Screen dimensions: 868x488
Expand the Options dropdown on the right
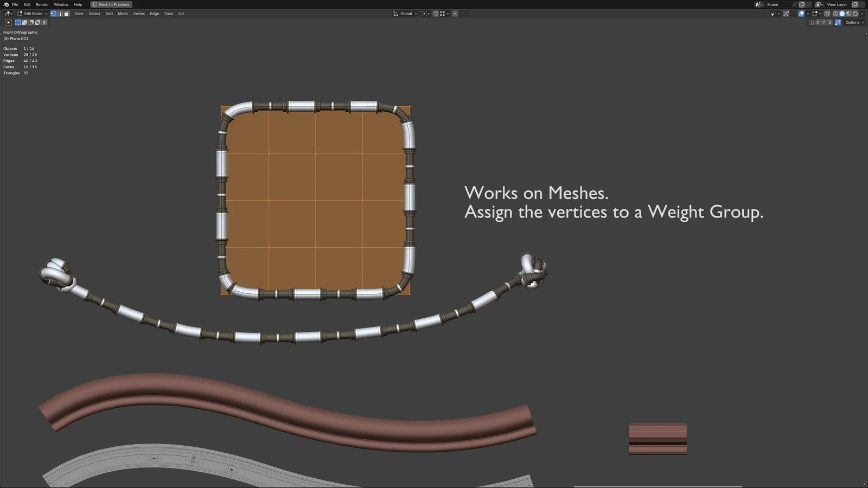pyautogui.click(x=853, y=22)
